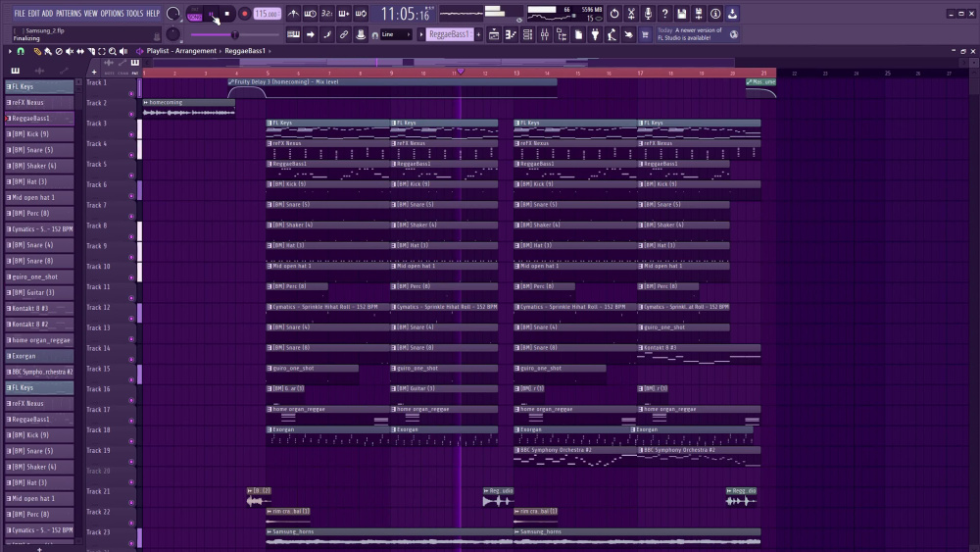Viewport: 980px width, 552px height.
Task: Open the ADD menu
Action: [x=47, y=13]
